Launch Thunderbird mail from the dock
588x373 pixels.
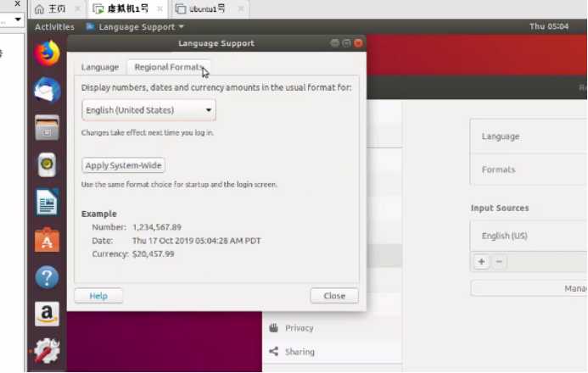click(47, 90)
